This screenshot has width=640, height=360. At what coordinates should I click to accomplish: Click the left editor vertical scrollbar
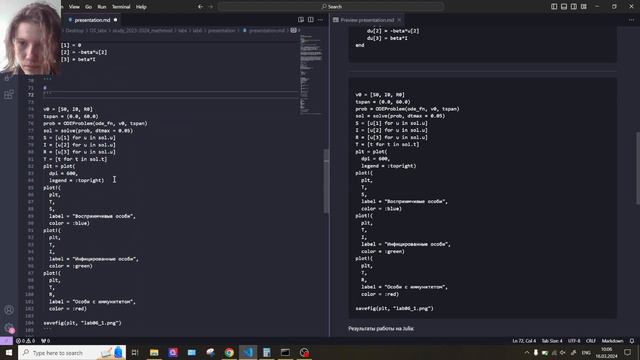pos(326,181)
